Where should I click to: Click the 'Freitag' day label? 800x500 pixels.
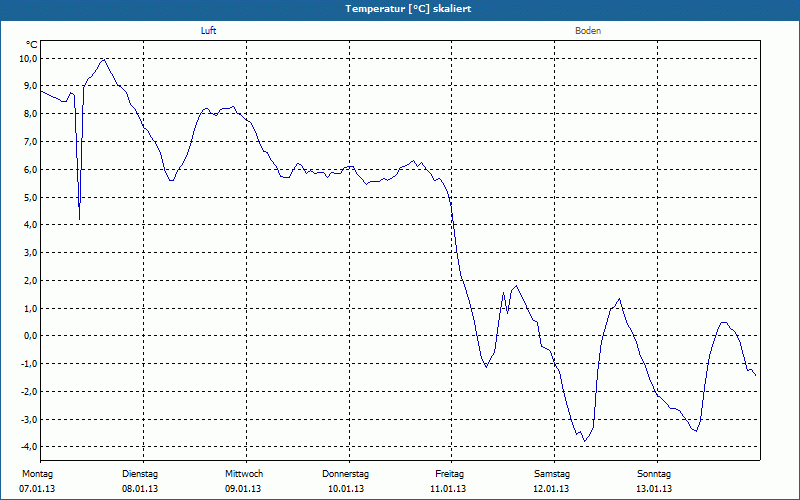pyautogui.click(x=449, y=474)
